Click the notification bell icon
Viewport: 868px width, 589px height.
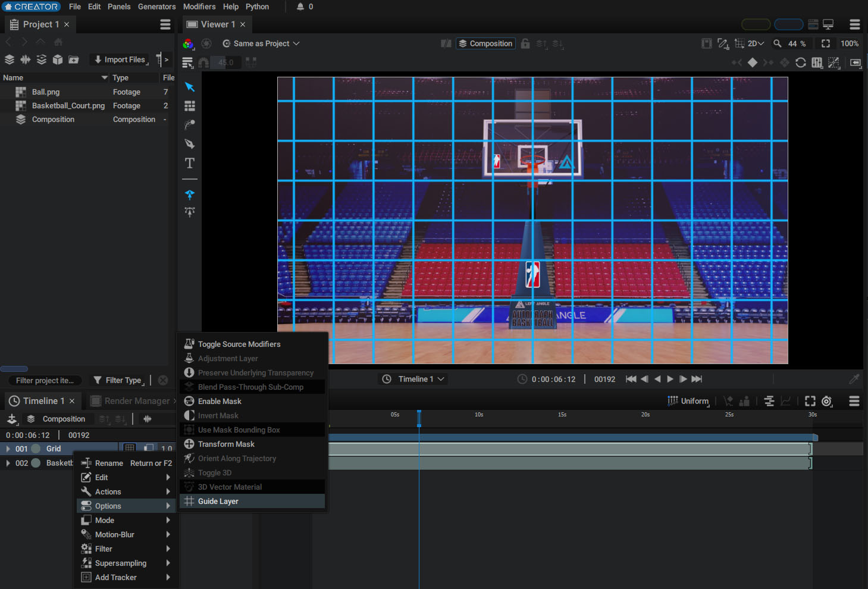pos(300,7)
